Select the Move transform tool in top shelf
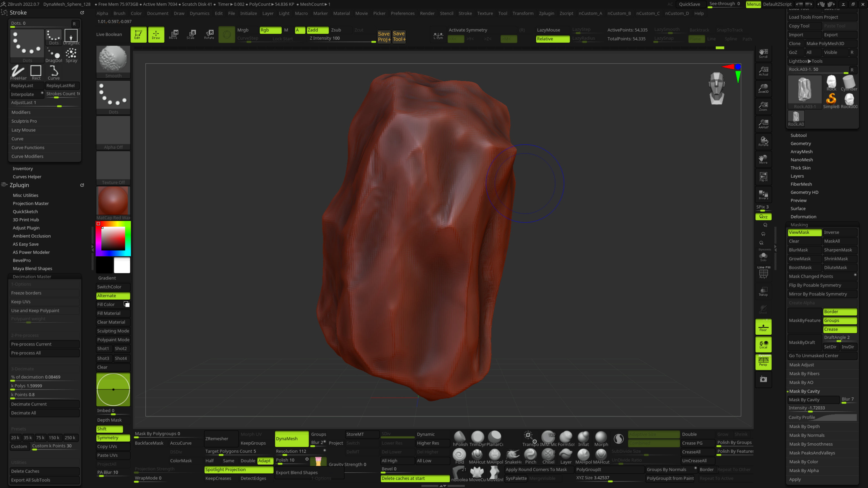 [173, 34]
